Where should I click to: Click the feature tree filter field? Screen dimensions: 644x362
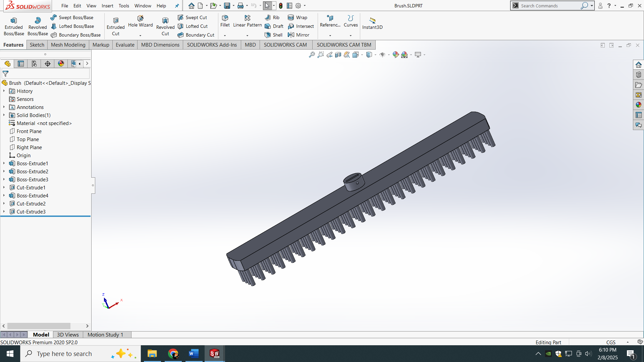coord(46,74)
